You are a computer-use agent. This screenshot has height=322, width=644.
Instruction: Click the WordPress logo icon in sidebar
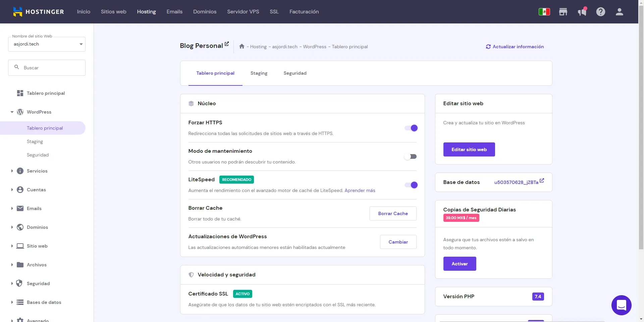20,112
